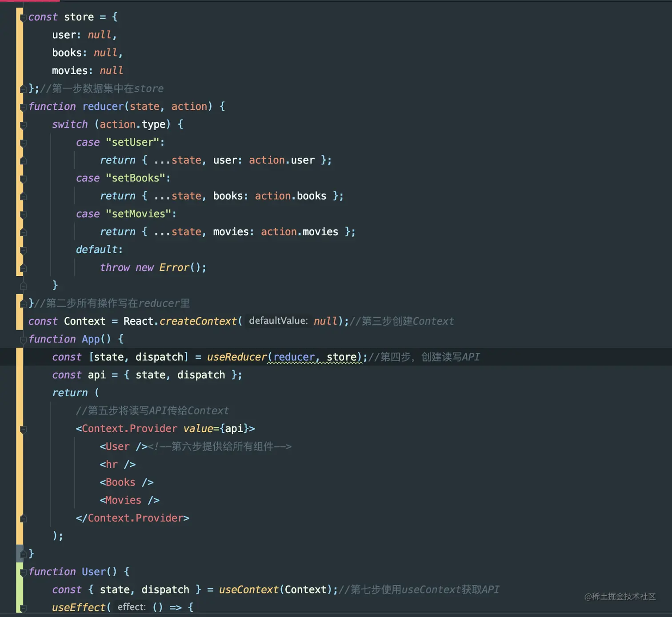Click "action.movies" in the return statement
672x617 pixels.
click(x=300, y=231)
